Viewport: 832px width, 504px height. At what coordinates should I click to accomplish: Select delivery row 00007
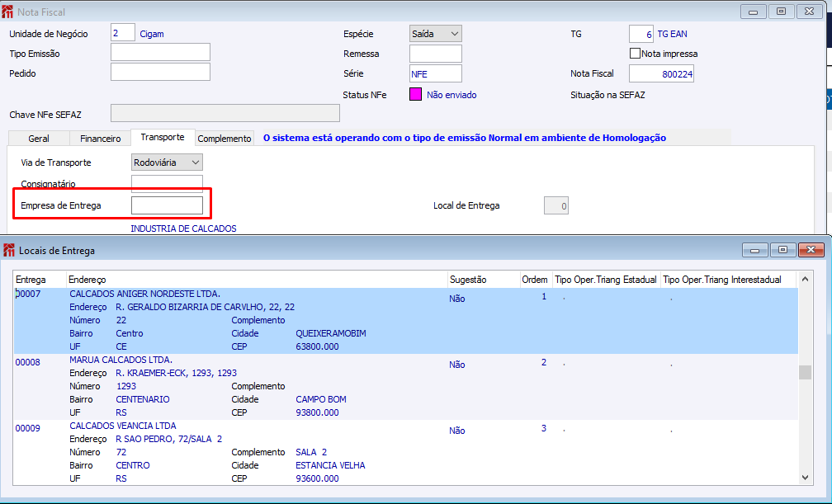(406, 320)
